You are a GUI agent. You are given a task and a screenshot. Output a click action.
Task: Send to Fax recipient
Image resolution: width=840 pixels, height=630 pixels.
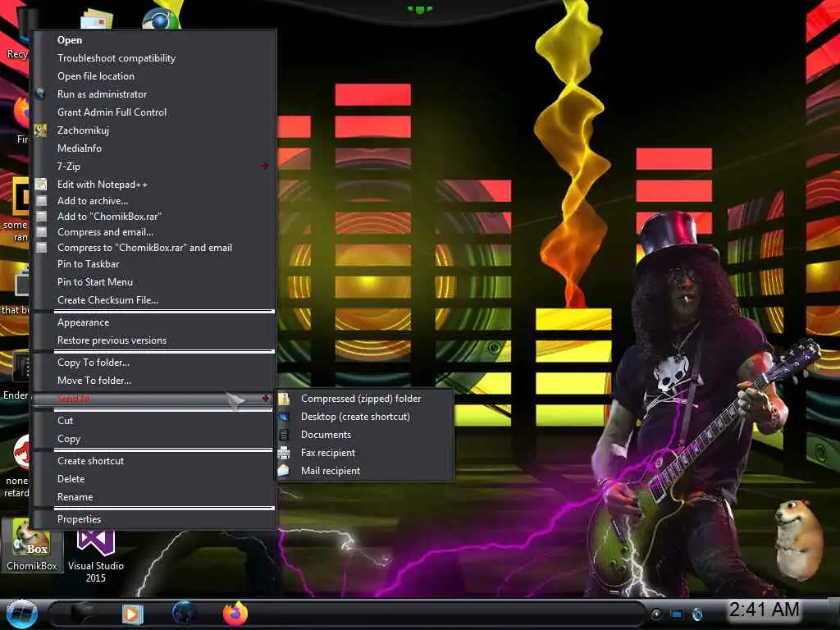pyautogui.click(x=365, y=453)
